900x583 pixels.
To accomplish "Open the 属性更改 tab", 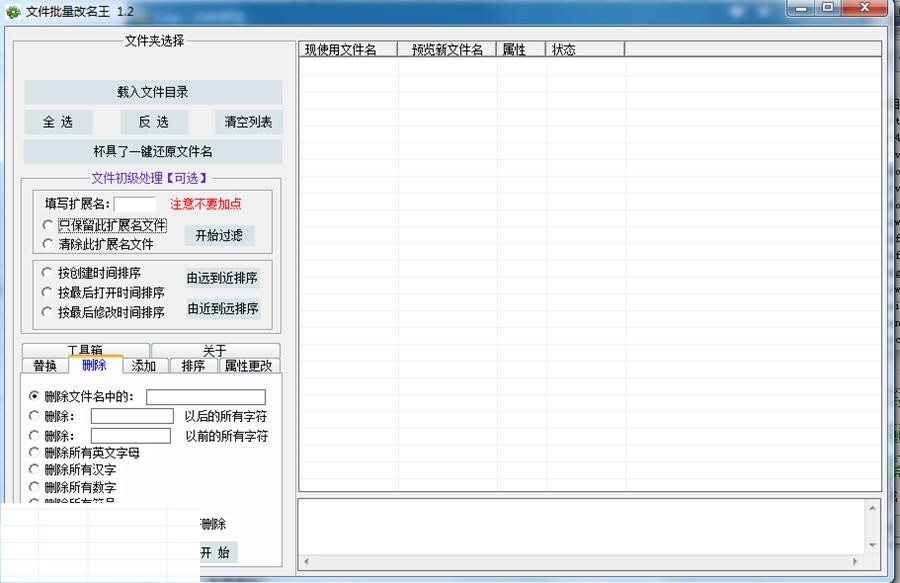I will tap(246, 366).
